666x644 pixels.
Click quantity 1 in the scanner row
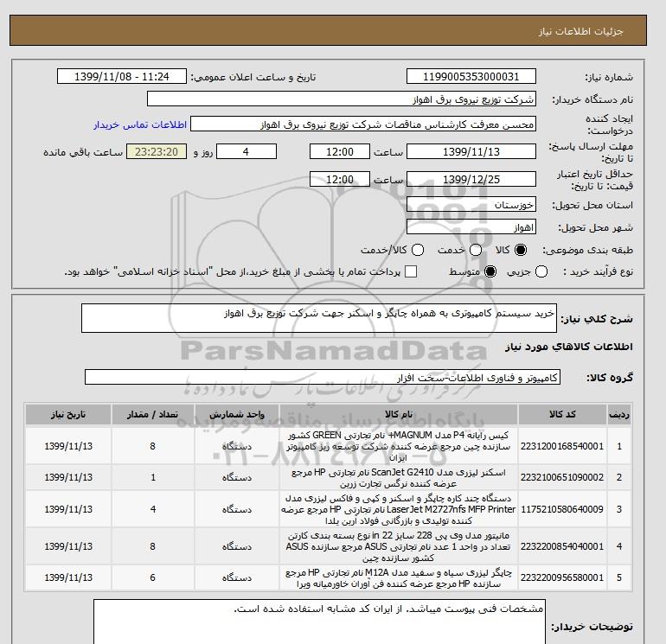[x=153, y=477]
